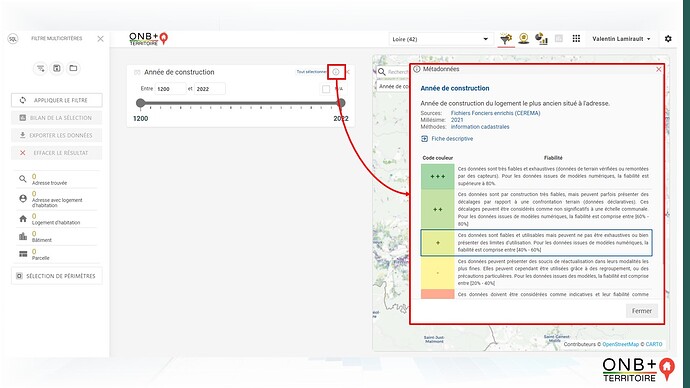Open a saved filter via the folder icon
The height and width of the screenshot is (388, 690).
point(73,68)
